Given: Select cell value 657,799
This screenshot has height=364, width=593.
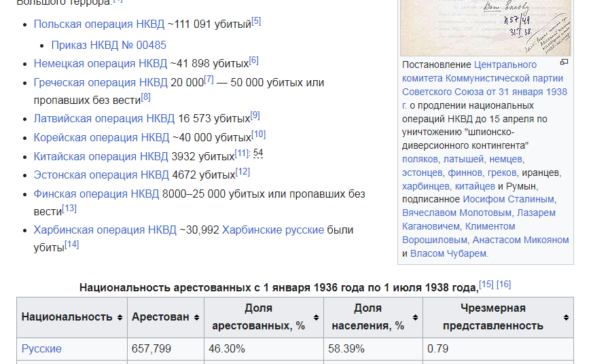Looking at the screenshot, I should [x=151, y=348].
